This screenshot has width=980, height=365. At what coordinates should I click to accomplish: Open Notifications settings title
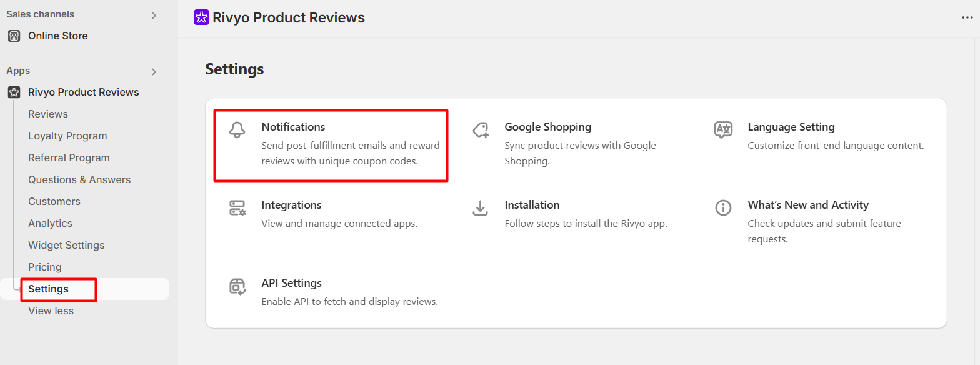pos(293,127)
